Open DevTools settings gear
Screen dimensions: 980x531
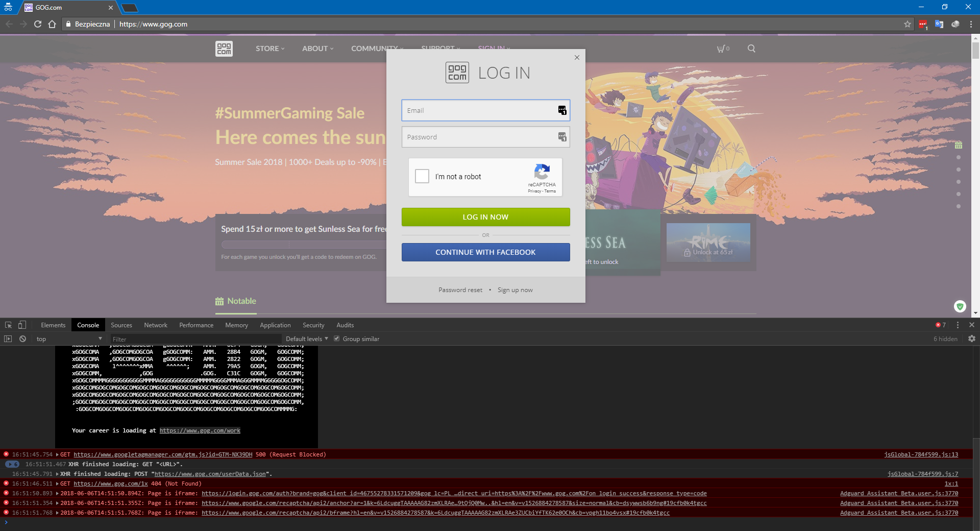(971, 339)
